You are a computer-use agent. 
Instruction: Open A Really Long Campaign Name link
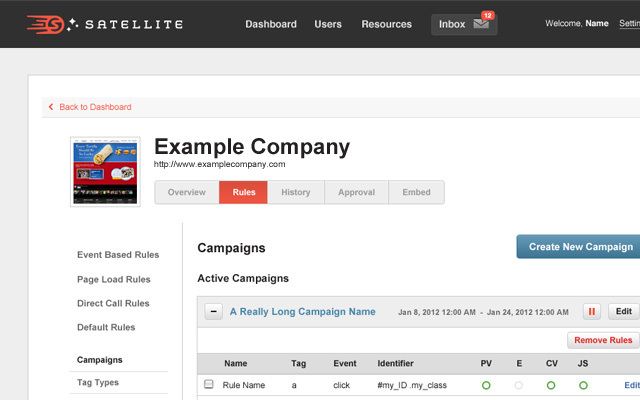pos(302,312)
